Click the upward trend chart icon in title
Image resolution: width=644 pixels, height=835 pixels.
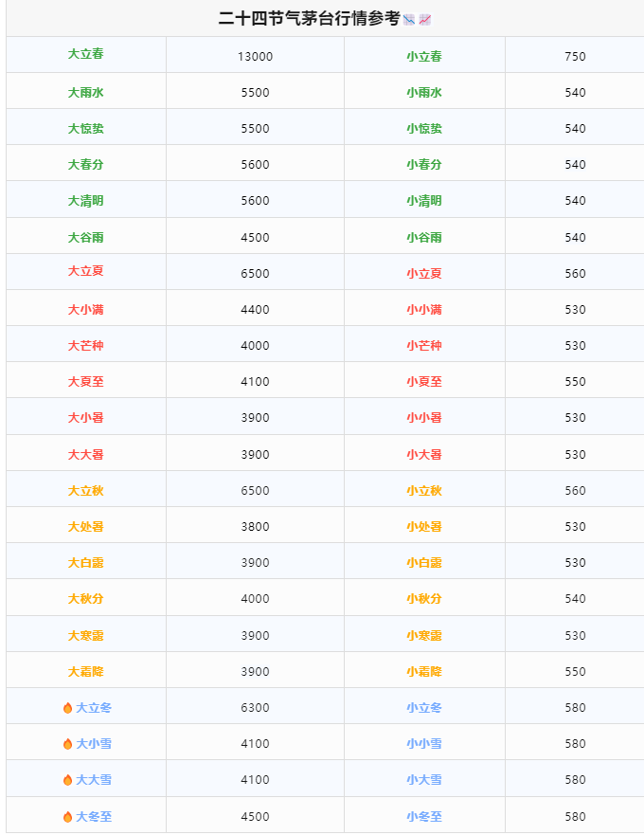click(x=424, y=20)
